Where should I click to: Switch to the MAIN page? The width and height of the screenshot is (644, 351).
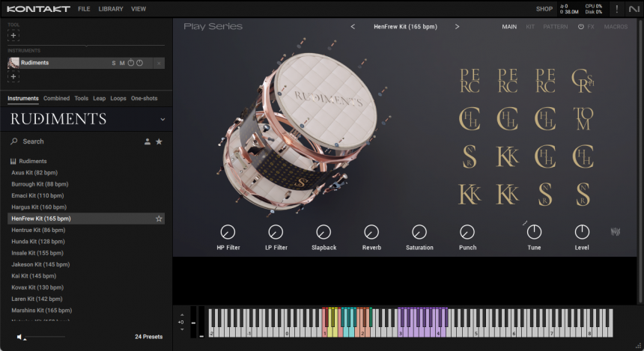509,27
